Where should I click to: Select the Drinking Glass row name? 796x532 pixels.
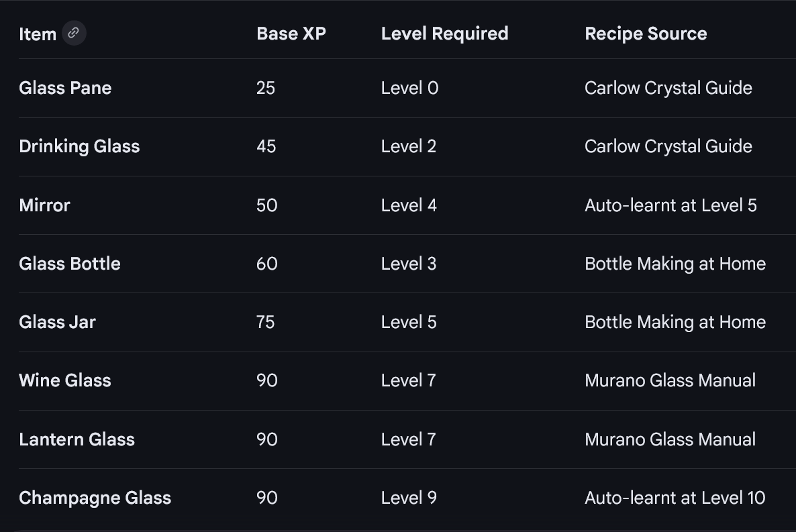79,146
